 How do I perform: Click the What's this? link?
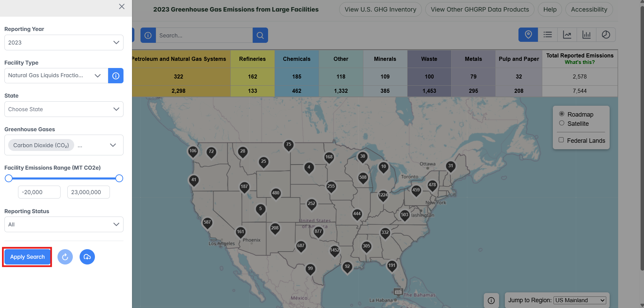[580, 62]
